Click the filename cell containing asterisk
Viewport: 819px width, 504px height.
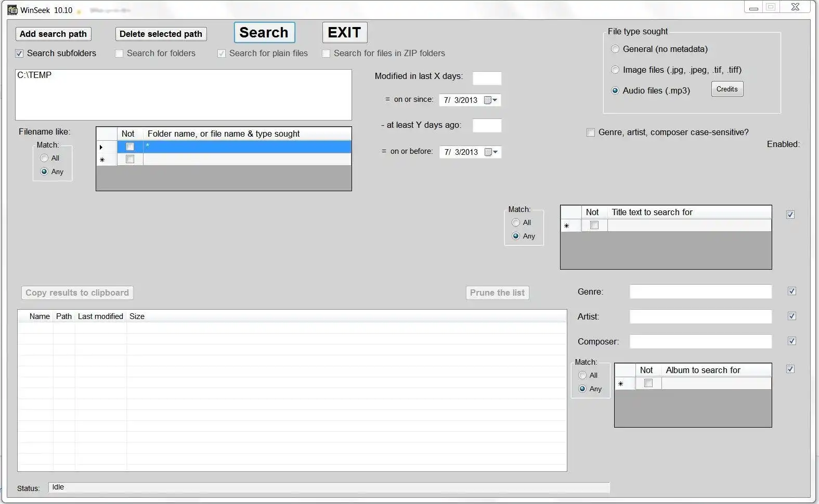point(247,147)
